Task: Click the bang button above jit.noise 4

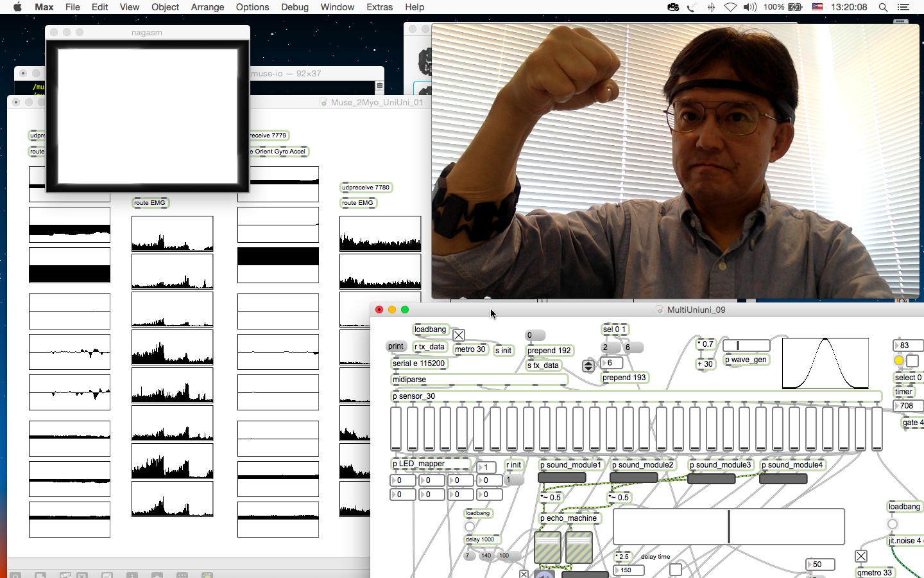Action: click(x=893, y=524)
